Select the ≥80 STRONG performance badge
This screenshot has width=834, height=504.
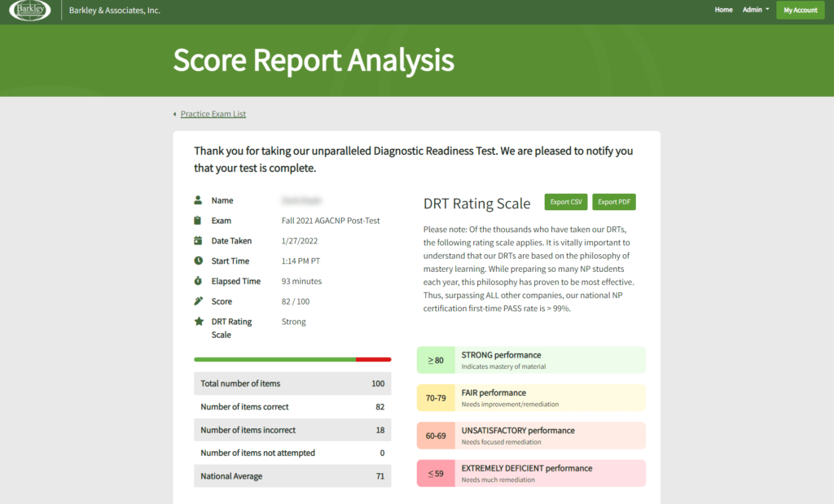pyautogui.click(x=530, y=359)
